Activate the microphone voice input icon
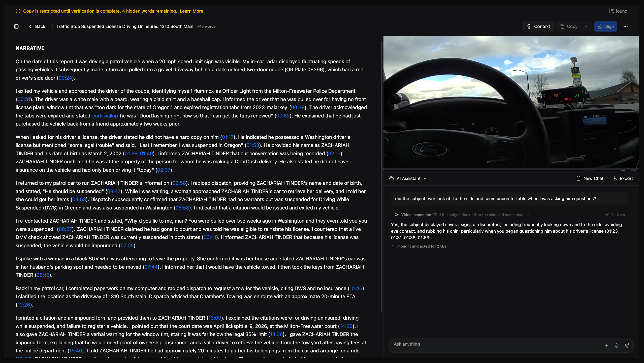The height and width of the screenshot is (363, 644). click(x=617, y=346)
